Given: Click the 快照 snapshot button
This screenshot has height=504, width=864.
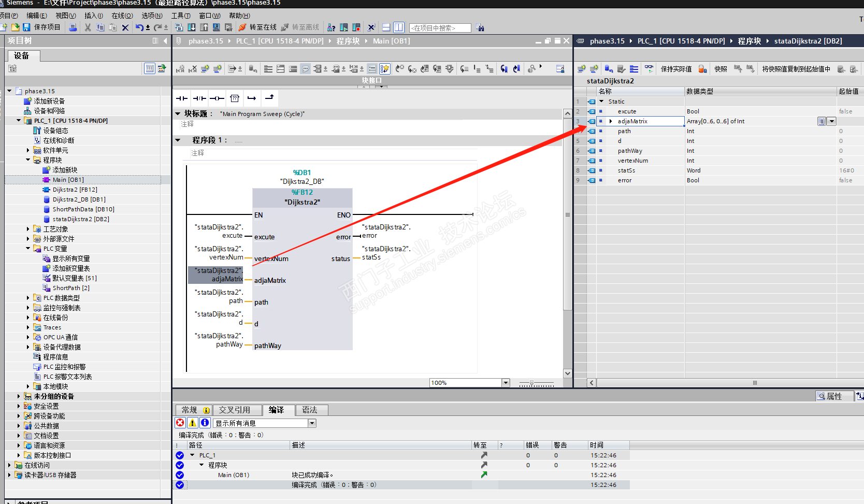Looking at the screenshot, I should tap(721, 69).
